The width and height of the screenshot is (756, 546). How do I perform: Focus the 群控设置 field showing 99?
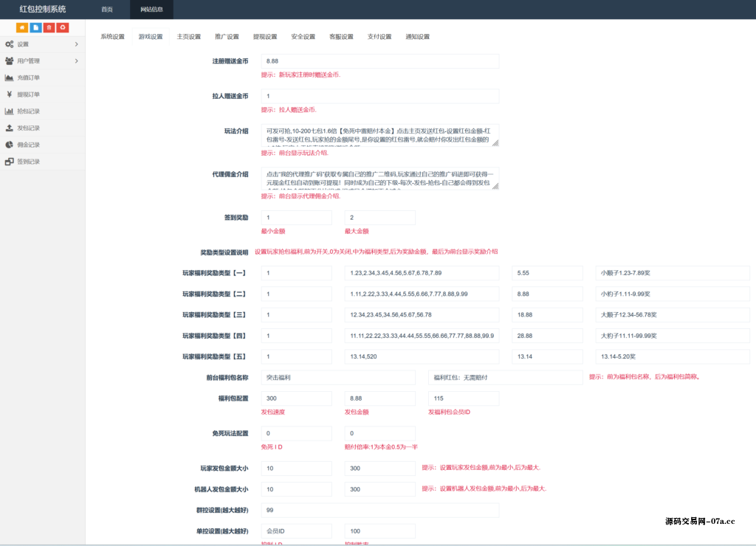pyautogui.click(x=380, y=510)
